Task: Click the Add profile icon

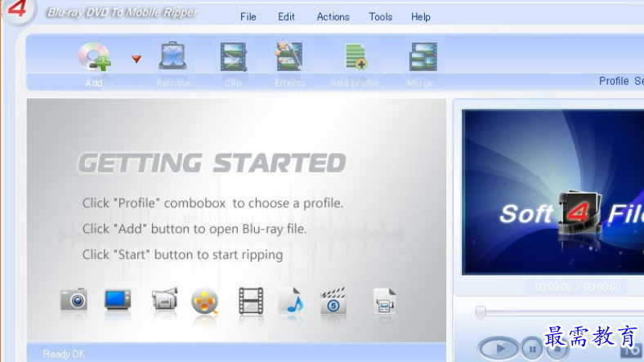Action: click(356, 56)
